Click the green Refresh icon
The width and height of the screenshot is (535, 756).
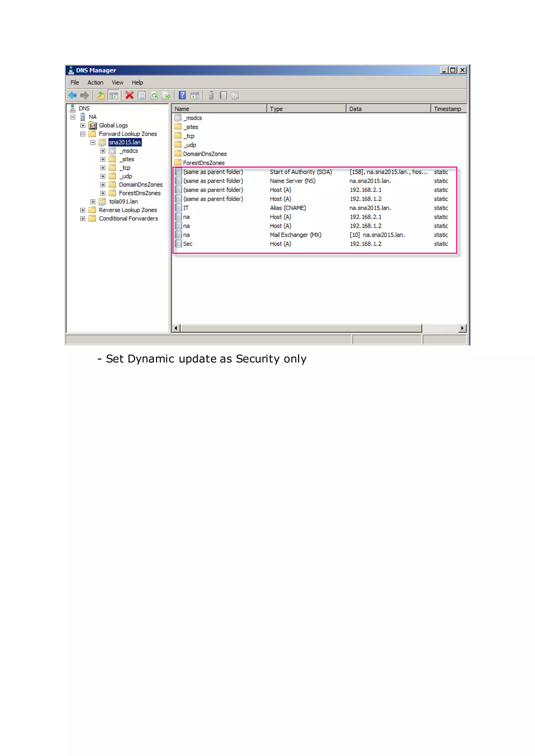pos(154,96)
